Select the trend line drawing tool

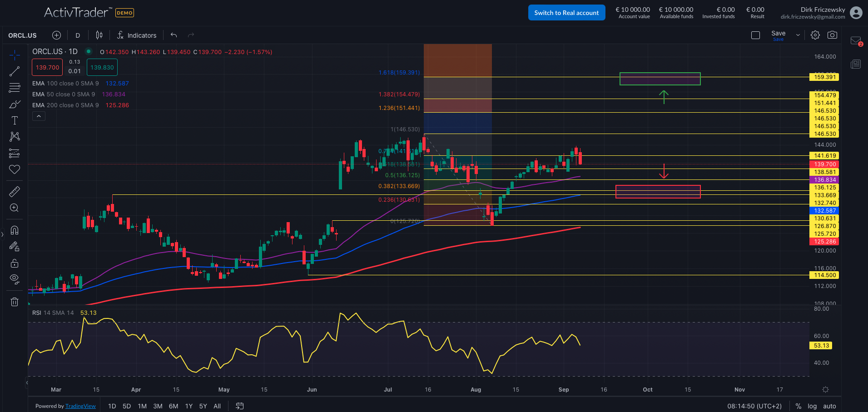[15, 71]
